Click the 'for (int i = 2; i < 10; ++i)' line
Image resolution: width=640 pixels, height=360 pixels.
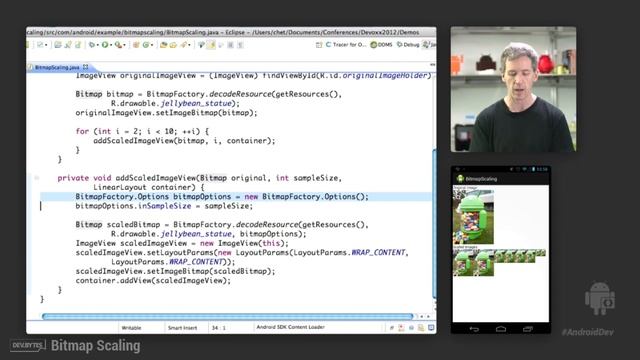(142, 131)
